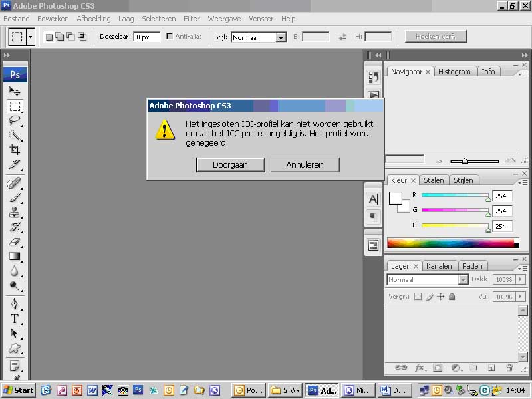This screenshot has width=532, height=399.
Task: Open the Paragraph panel icon
Action: [373, 217]
